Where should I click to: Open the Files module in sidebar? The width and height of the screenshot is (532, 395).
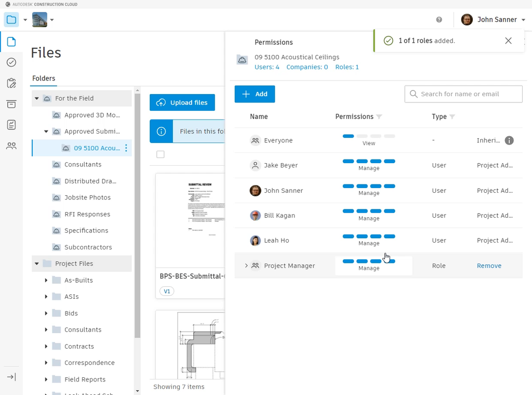(x=11, y=42)
